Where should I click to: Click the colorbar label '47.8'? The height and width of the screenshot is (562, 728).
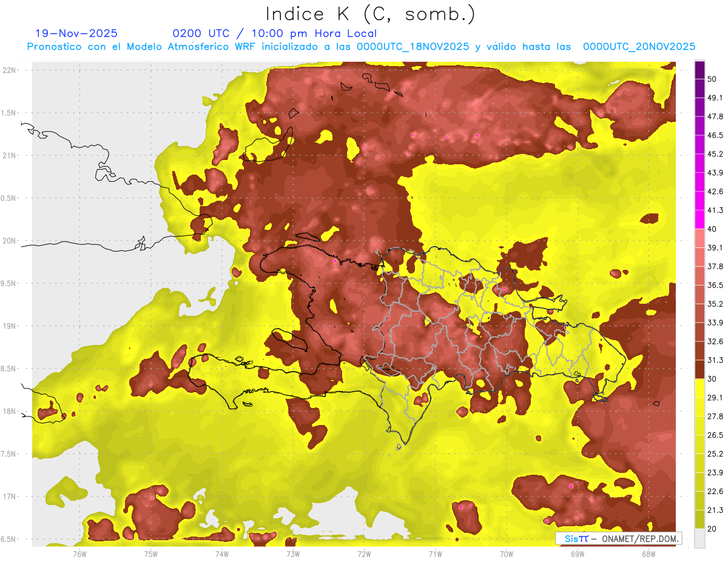click(x=715, y=116)
